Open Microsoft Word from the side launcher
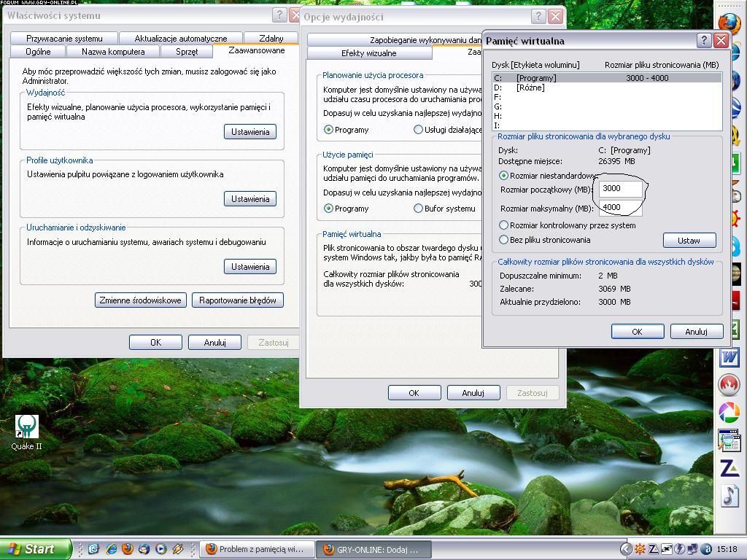Screen dimensions: 747x560 click(x=729, y=357)
